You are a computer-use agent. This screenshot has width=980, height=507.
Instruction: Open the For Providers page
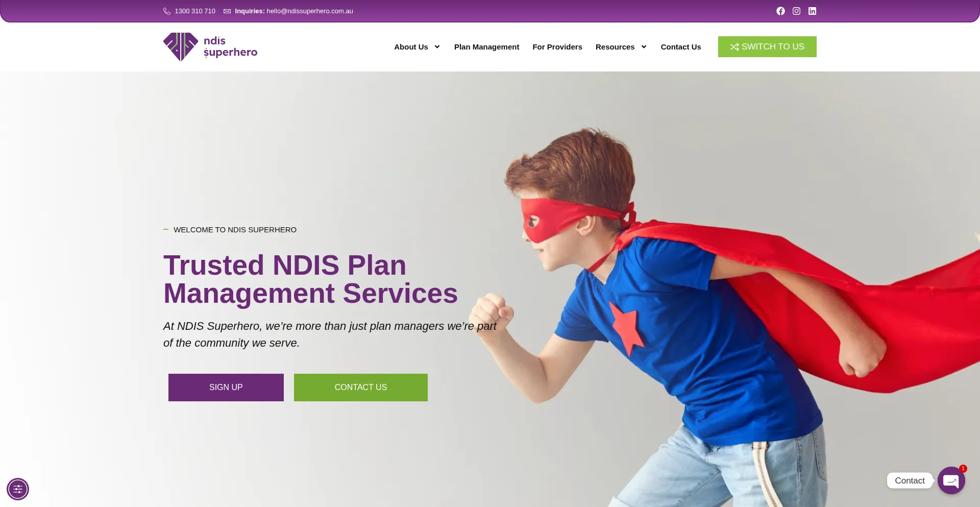[557, 47]
